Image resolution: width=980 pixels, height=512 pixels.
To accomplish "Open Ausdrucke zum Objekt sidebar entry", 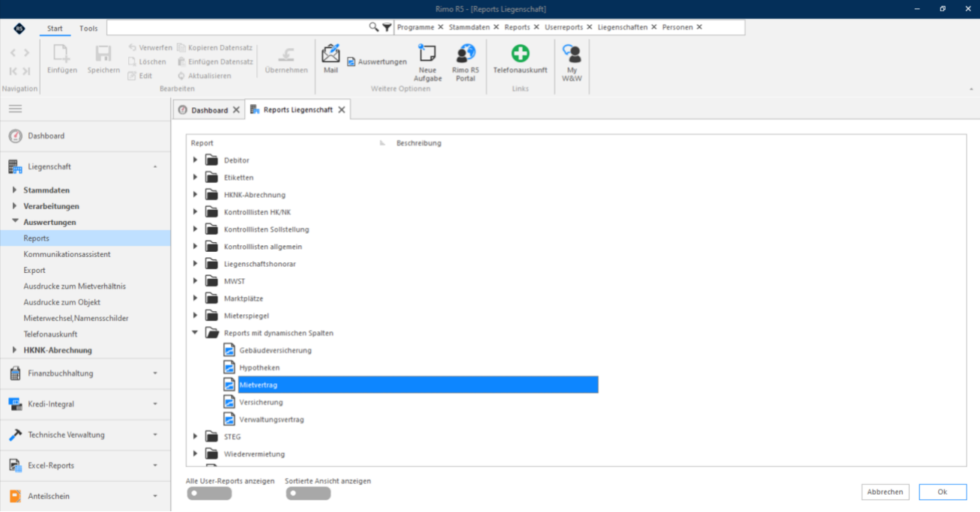I will click(x=61, y=302).
